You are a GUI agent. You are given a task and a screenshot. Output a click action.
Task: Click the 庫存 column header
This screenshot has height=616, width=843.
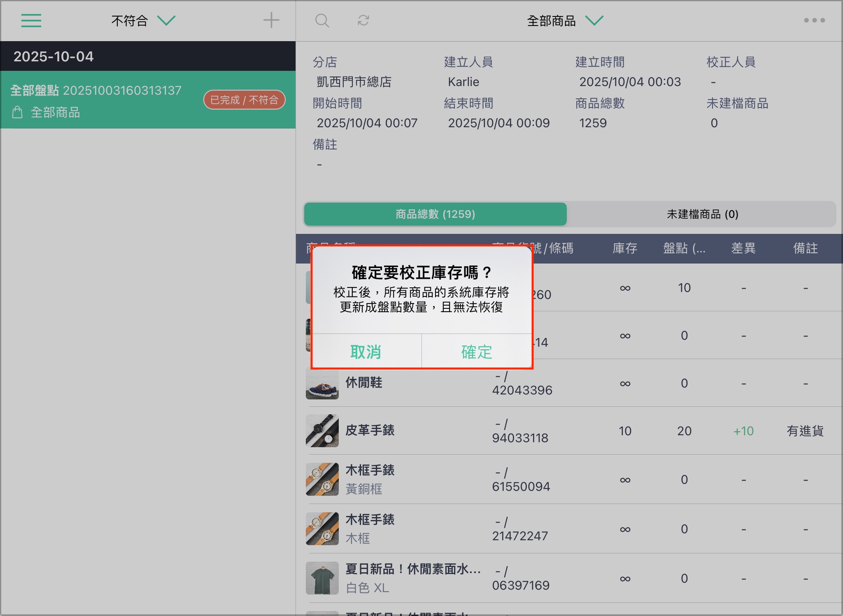[x=625, y=248]
